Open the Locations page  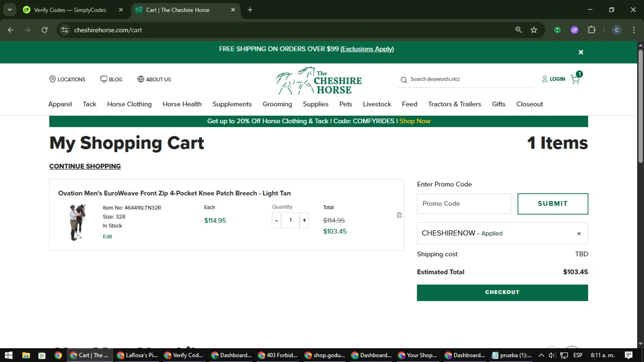click(67, 79)
